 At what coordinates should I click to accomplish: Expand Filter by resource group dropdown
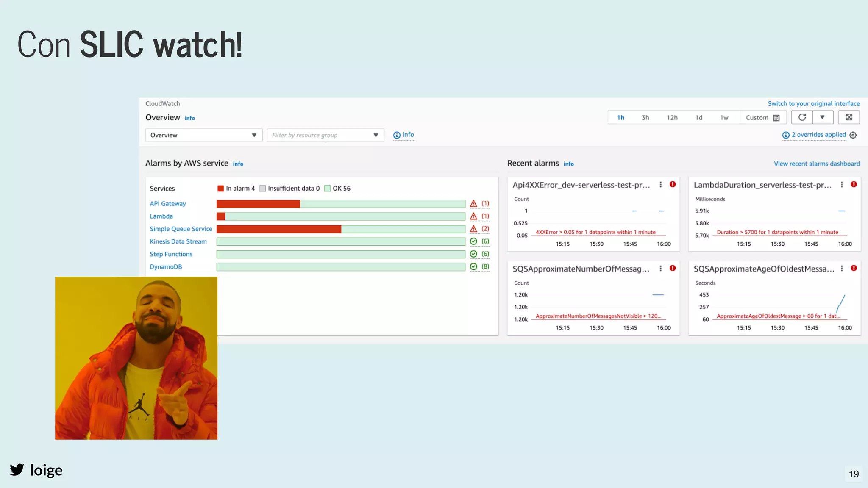[325, 135]
